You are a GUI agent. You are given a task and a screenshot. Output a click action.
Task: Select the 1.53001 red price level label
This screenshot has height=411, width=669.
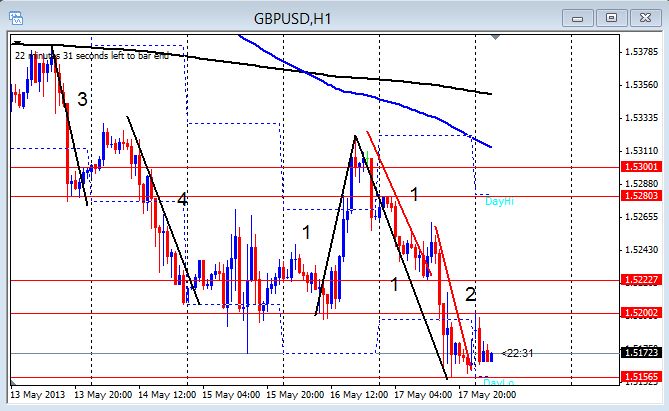[x=642, y=166]
